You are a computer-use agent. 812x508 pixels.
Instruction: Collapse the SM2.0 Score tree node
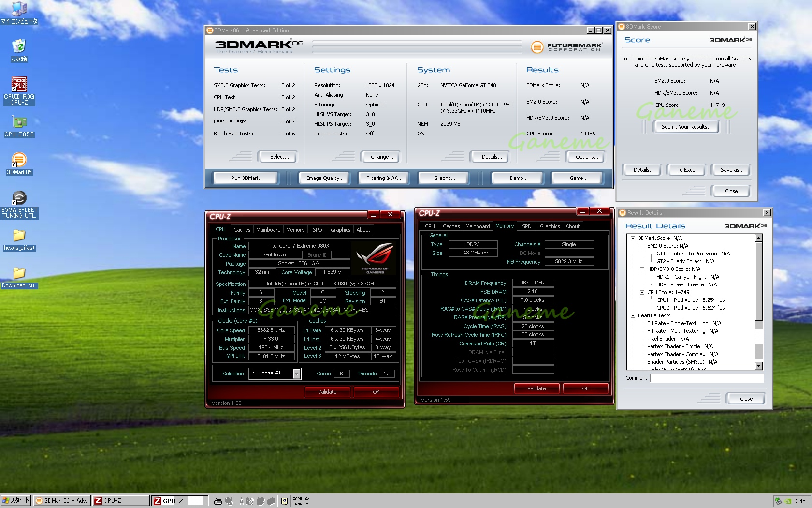point(642,246)
